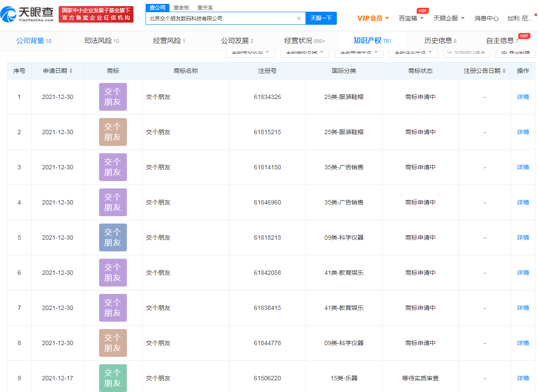Click 35类-广告销售 for registration 61846960
The width and height of the screenshot is (538, 392).
[344, 202]
